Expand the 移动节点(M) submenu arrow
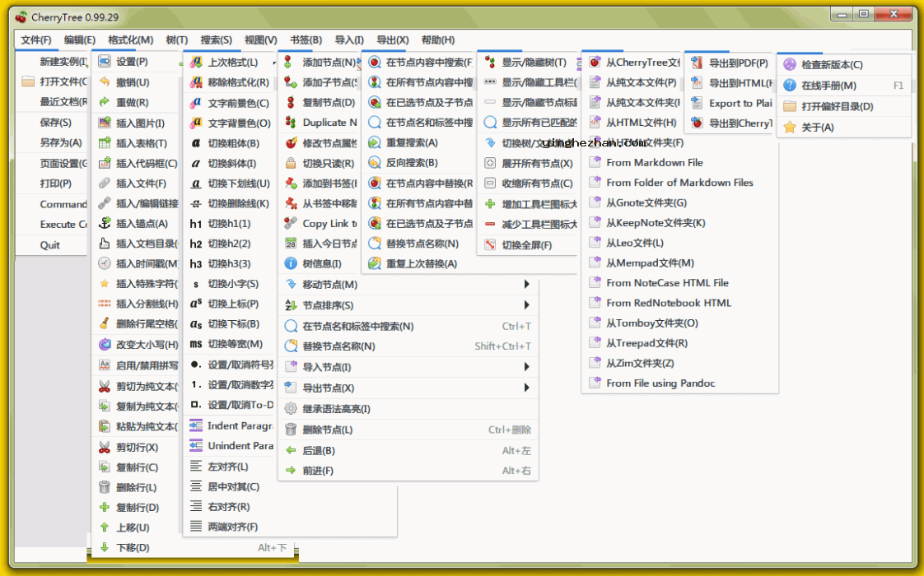 526,285
